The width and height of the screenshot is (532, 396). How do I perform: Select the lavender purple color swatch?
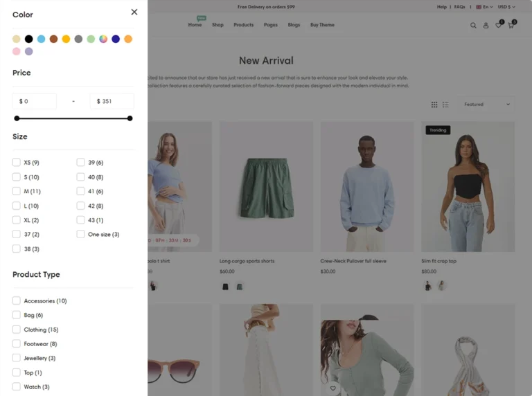29,51
